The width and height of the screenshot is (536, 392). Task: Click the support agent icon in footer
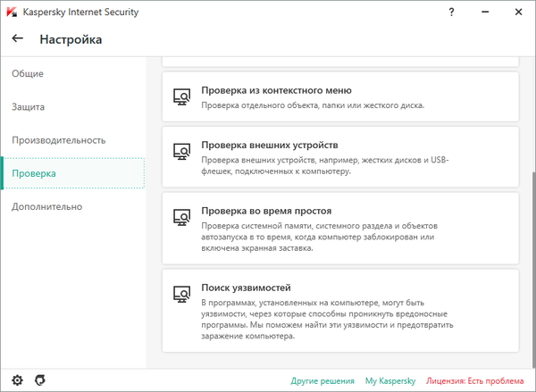[x=39, y=380]
